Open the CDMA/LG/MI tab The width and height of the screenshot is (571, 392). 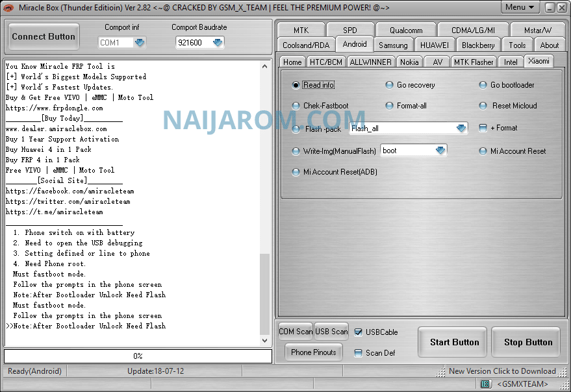coord(473,30)
